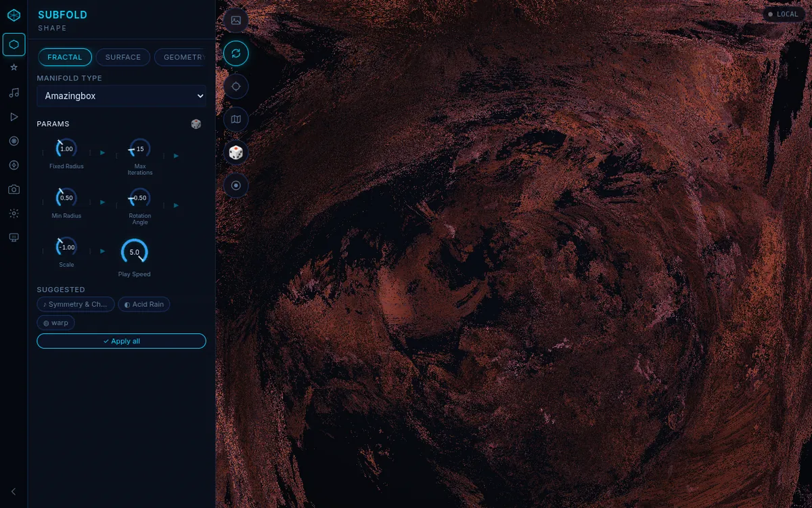Open the concentric circle sidebar icon
The height and width of the screenshot is (508, 812).
click(x=14, y=141)
